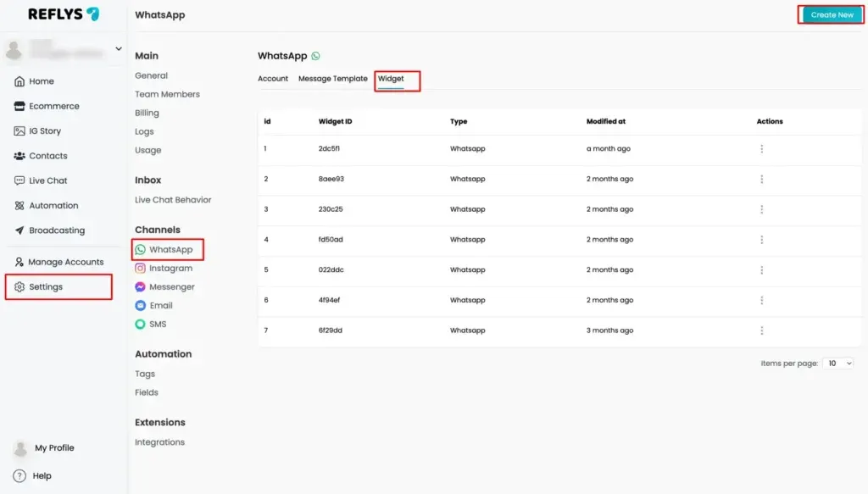868x494 pixels.
Task: Open the Email channel link
Action: click(x=160, y=305)
